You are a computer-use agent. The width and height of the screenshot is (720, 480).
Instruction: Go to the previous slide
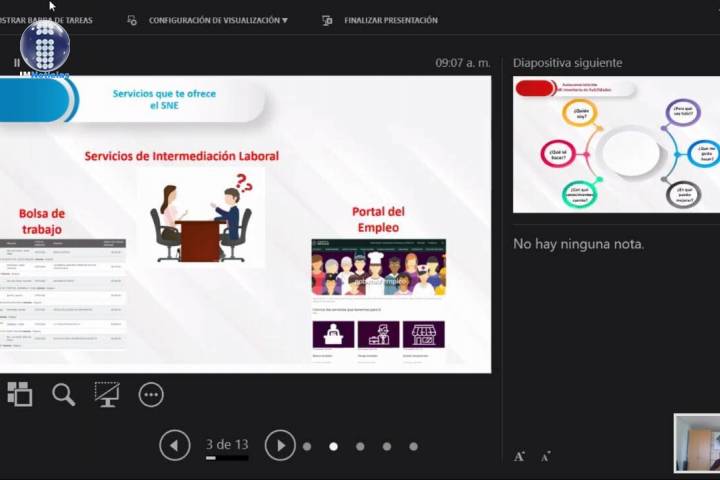point(175,445)
